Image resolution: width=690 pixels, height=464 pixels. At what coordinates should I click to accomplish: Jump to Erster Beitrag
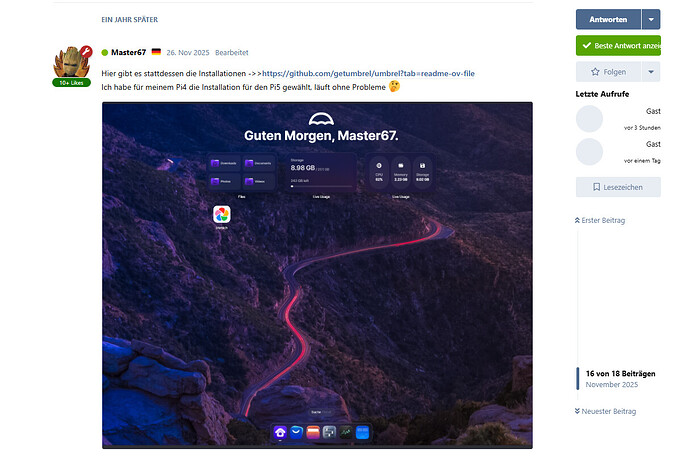[x=602, y=220]
